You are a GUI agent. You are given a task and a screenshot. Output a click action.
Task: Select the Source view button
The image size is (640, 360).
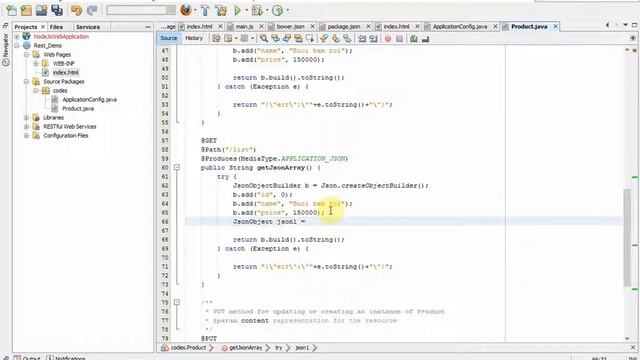[169, 38]
